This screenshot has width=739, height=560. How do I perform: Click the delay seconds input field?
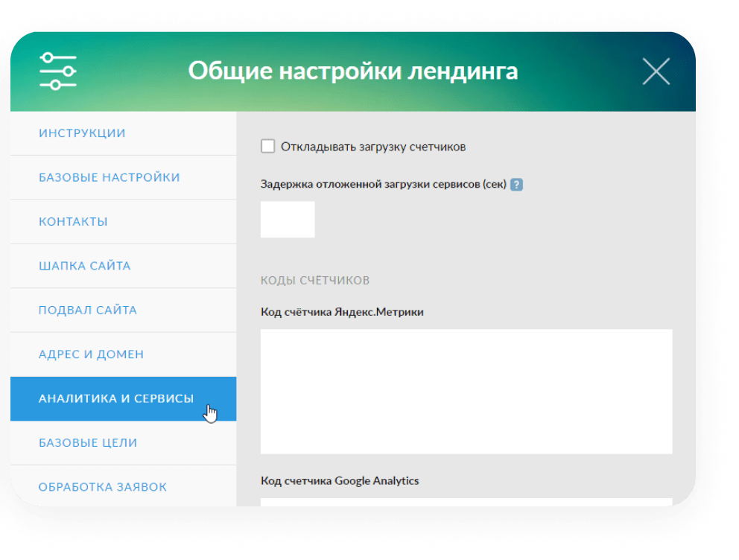tap(287, 220)
